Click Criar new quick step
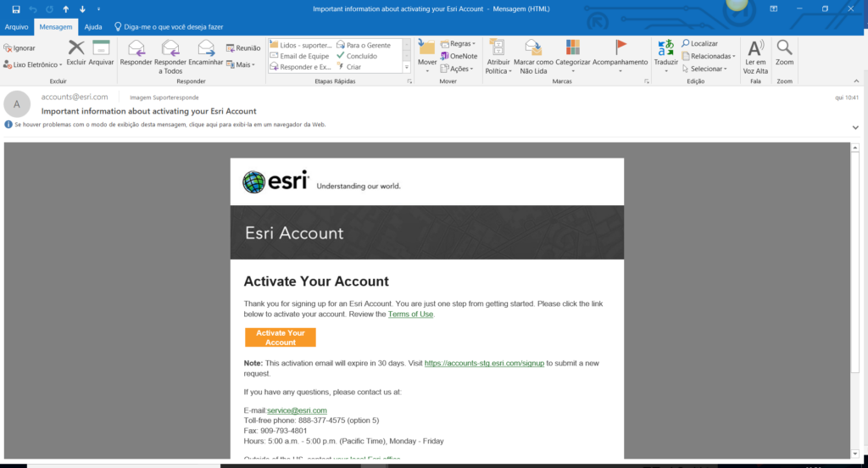Viewport: 868px width, 468px height. point(349,67)
